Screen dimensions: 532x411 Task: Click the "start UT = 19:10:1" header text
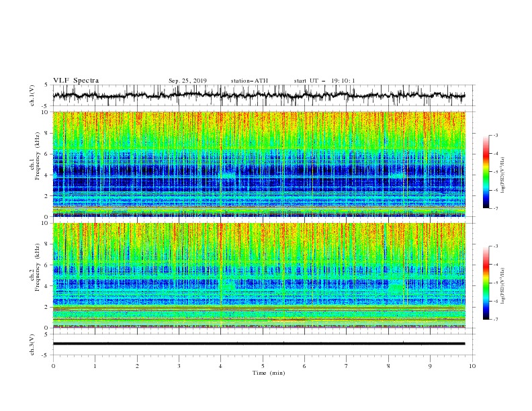pyautogui.click(x=324, y=81)
